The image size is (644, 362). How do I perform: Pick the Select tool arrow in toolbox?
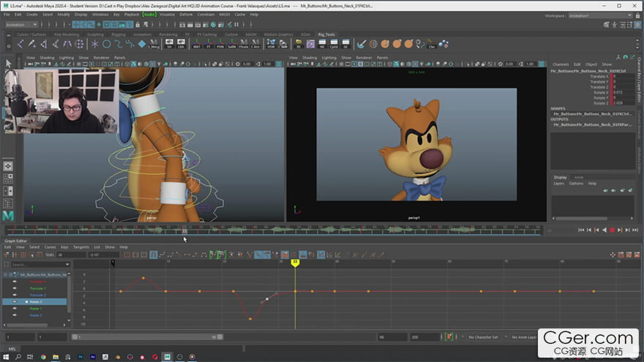(x=8, y=63)
